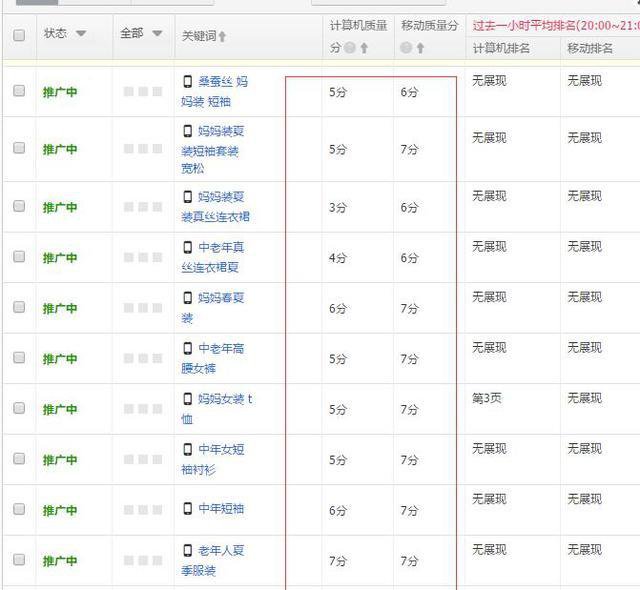Open the 全部 filter dropdown
This screenshot has height=590, width=640.
pos(157,33)
